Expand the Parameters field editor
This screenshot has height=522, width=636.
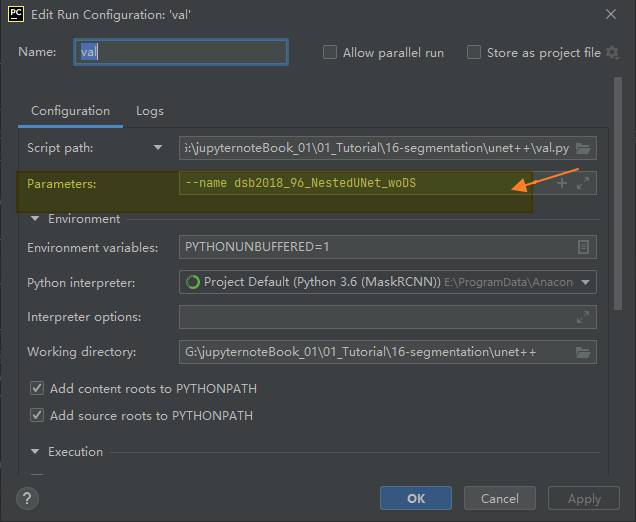click(x=583, y=183)
